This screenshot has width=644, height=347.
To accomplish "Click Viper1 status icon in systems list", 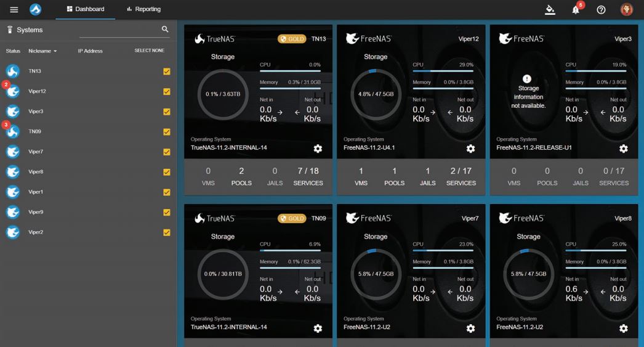I will 13,192.
